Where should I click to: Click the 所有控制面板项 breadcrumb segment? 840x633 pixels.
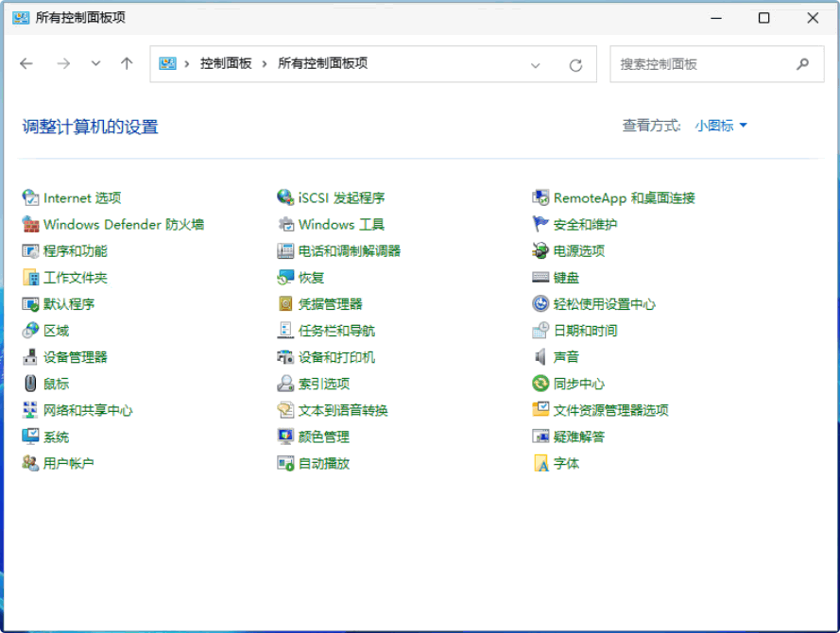pyautogui.click(x=322, y=63)
